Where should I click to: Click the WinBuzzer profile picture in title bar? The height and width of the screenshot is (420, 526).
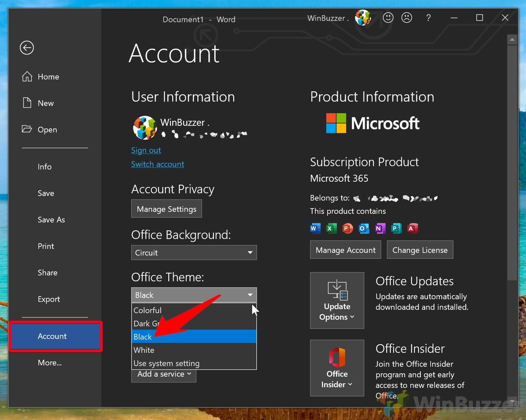tap(363, 18)
